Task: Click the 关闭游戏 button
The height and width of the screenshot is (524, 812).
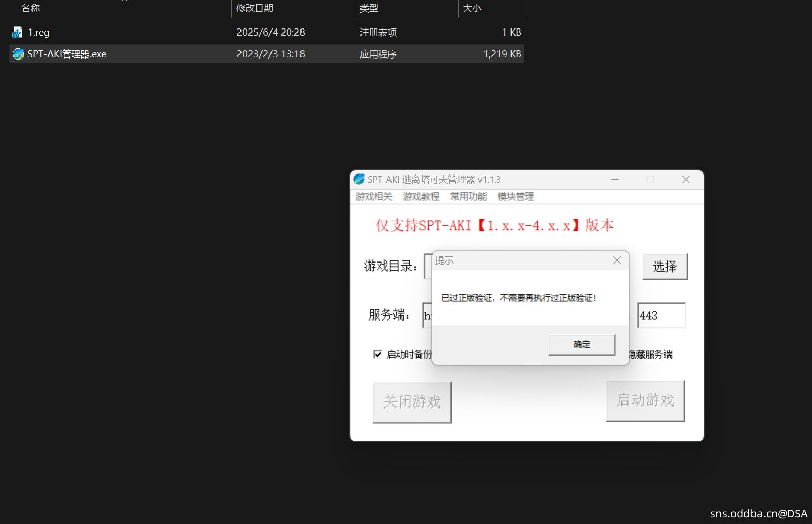Action: click(x=412, y=402)
